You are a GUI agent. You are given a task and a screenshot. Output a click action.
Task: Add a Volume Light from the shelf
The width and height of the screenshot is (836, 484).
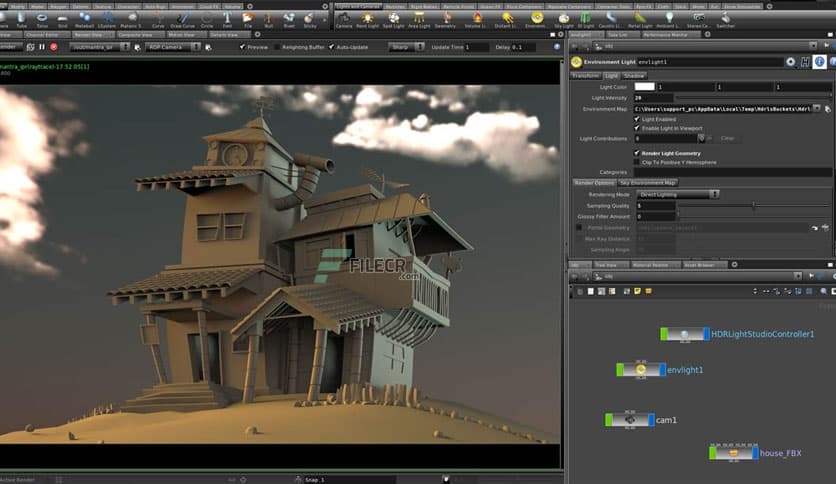(x=475, y=20)
